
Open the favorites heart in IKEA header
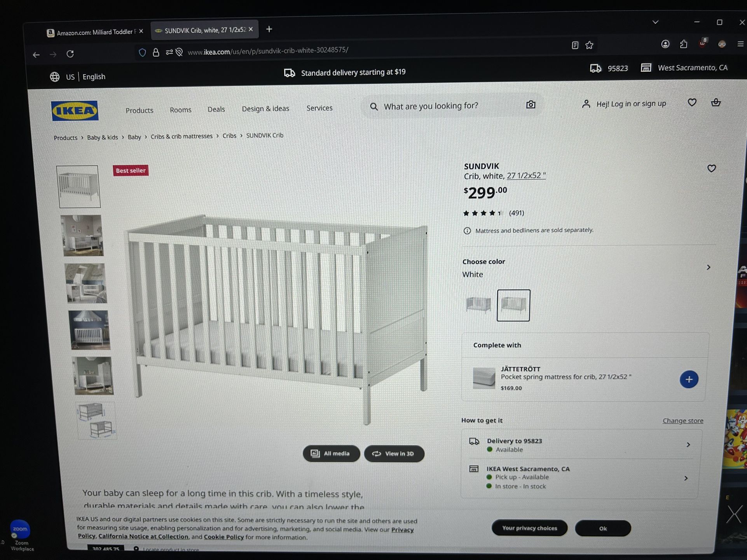(x=692, y=103)
